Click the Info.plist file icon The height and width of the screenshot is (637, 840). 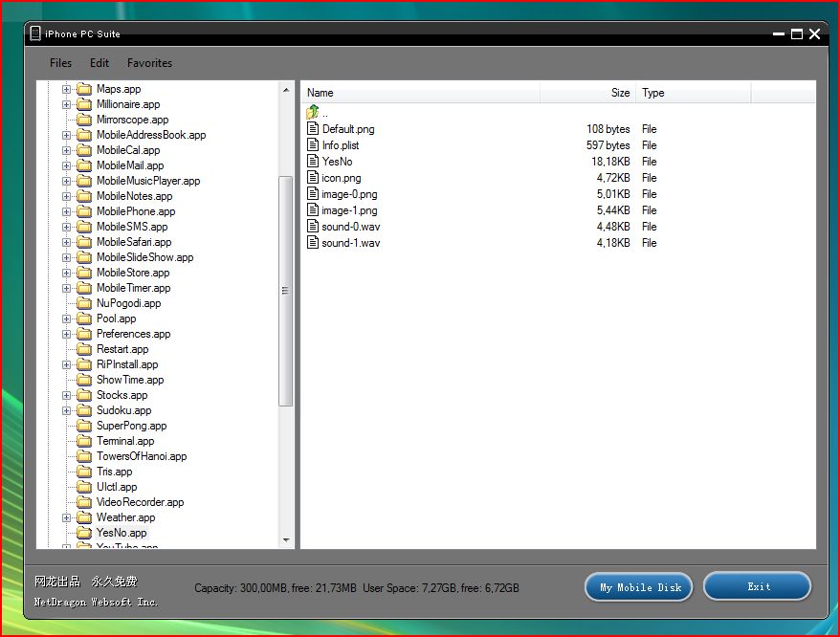pos(313,144)
